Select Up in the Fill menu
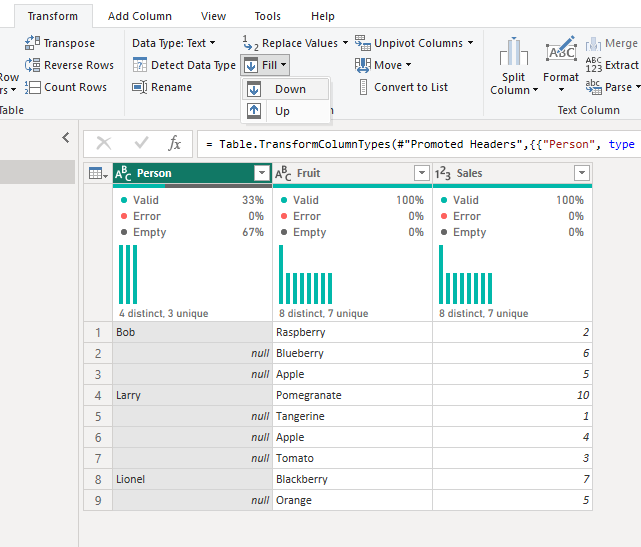This screenshot has height=547, width=641. [282, 111]
